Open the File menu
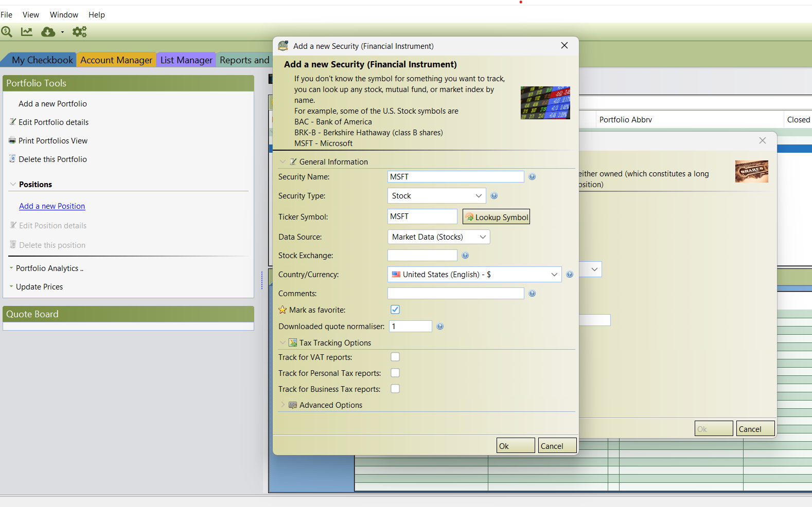 (x=7, y=15)
